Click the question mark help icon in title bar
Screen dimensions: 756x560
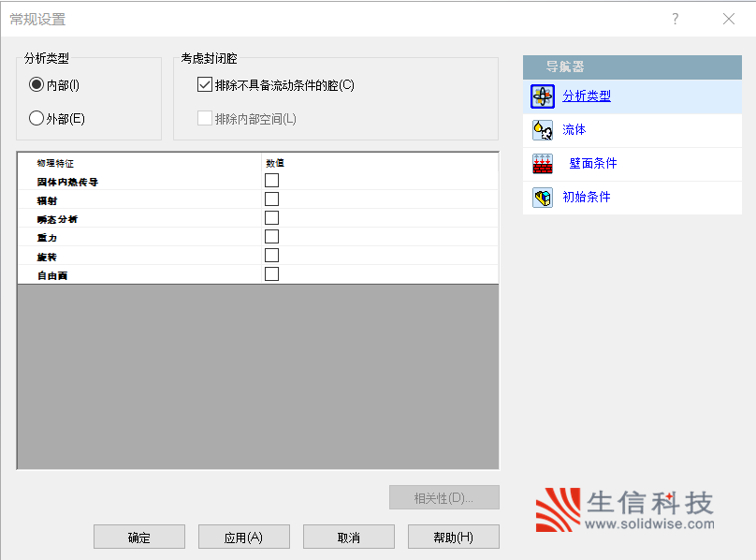point(676,19)
